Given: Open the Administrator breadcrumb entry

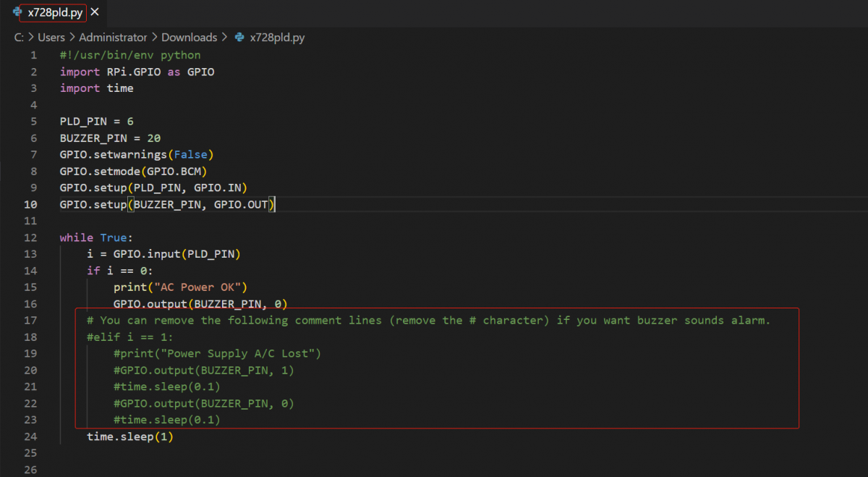Looking at the screenshot, I should click(x=113, y=37).
